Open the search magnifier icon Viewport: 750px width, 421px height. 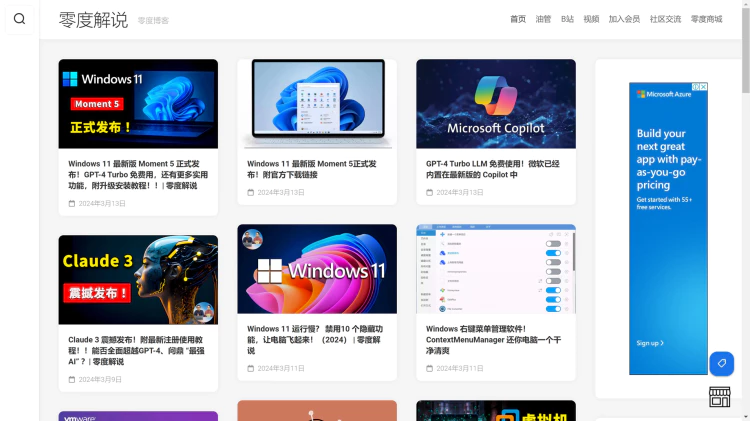(x=19, y=19)
